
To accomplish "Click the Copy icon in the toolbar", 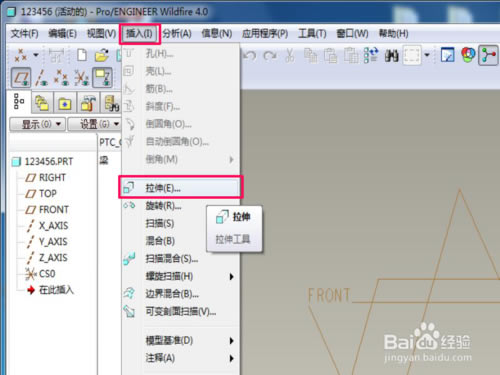I will click(311, 55).
